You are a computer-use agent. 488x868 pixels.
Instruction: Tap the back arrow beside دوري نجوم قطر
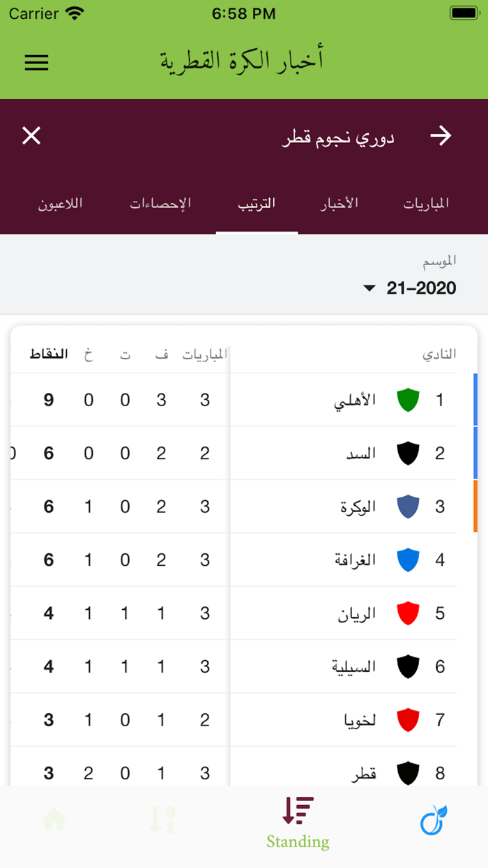point(442,136)
